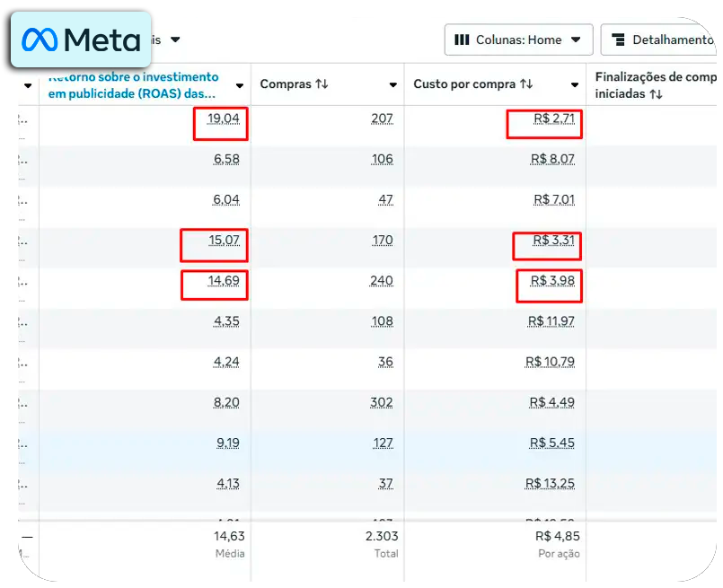The height and width of the screenshot is (588, 723).
Task: Sort by Compras using its arrows icon
Action: (x=322, y=84)
